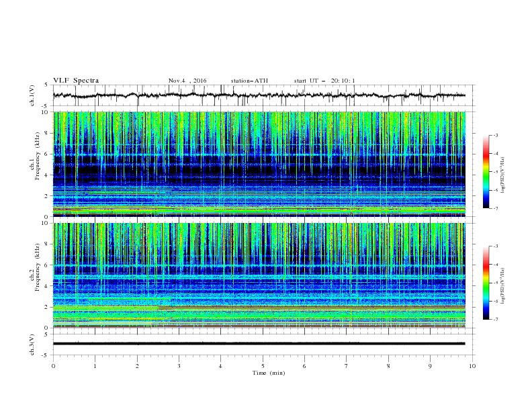
Task: Click time tick label '10' on bottom axis
Action: pyautogui.click(x=472, y=366)
